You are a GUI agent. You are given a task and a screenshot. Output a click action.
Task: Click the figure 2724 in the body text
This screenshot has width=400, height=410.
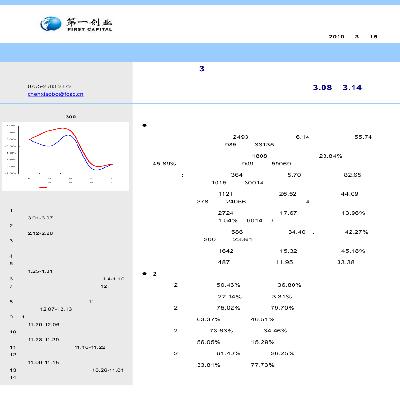[225, 213]
